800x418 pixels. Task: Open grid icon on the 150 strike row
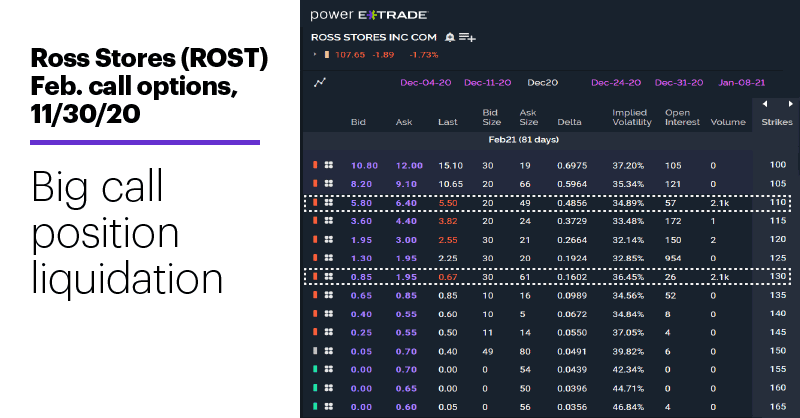pyautogui.click(x=329, y=351)
